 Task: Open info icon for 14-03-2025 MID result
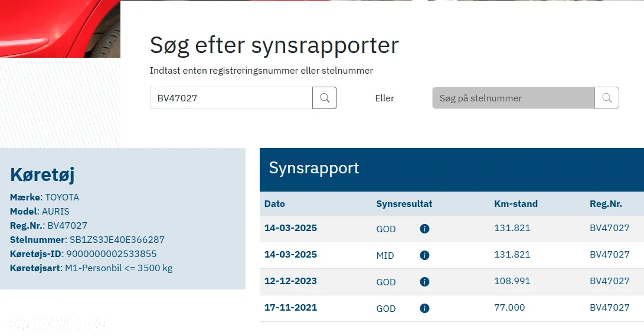424,255
